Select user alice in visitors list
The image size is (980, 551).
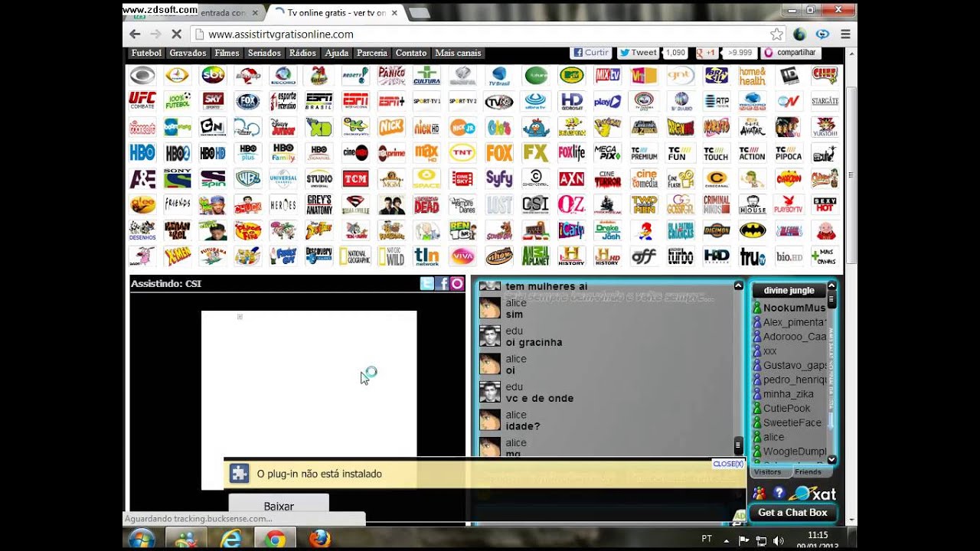(773, 437)
